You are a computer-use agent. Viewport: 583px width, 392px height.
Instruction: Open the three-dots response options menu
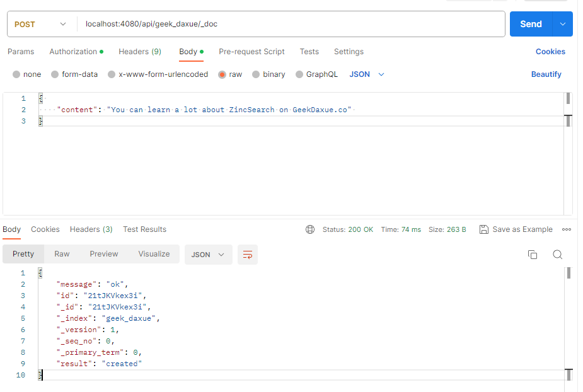tap(566, 229)
